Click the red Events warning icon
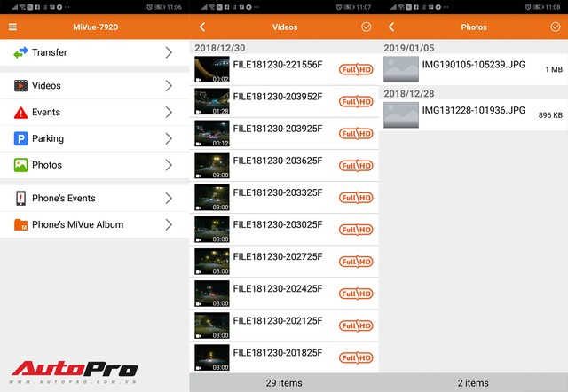 coord(20,113)
